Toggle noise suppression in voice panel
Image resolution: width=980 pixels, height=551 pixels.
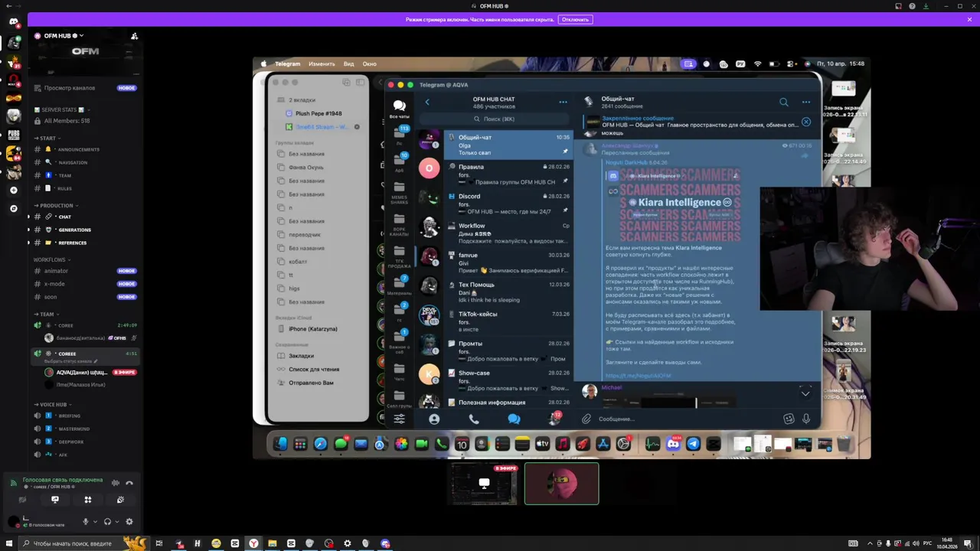pyautogui.click(x=116, y=483)
